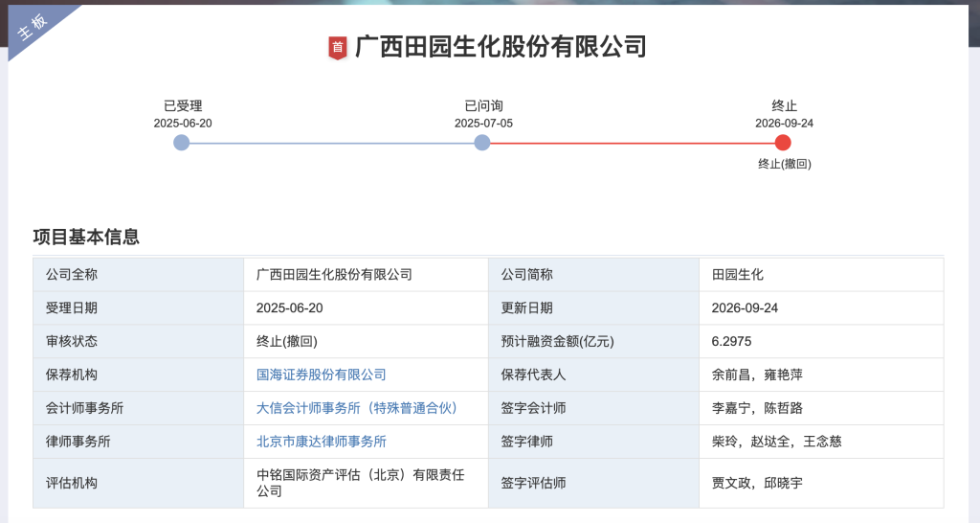Click the 律师事务所 label cell

click(138, 442)
